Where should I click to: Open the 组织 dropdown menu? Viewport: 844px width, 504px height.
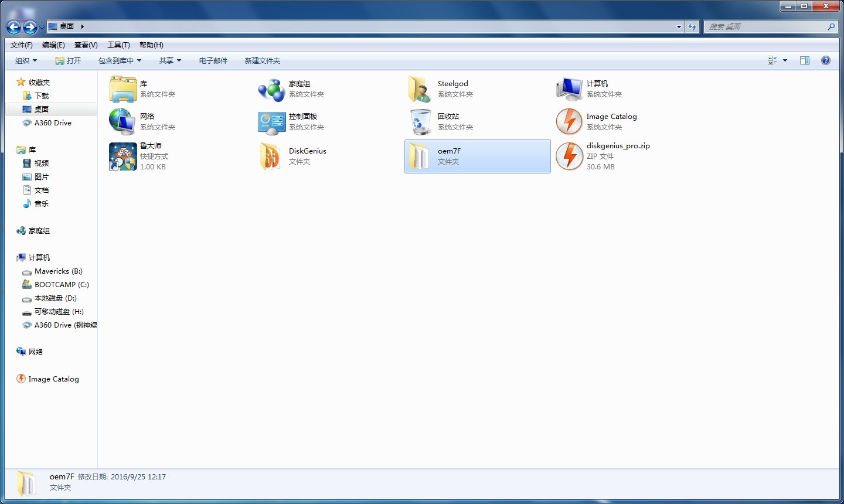25,60
